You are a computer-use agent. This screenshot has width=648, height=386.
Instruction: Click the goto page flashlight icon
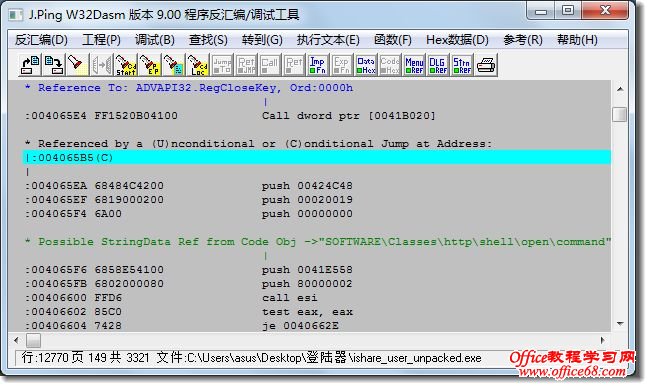click(x=173, y=65)
